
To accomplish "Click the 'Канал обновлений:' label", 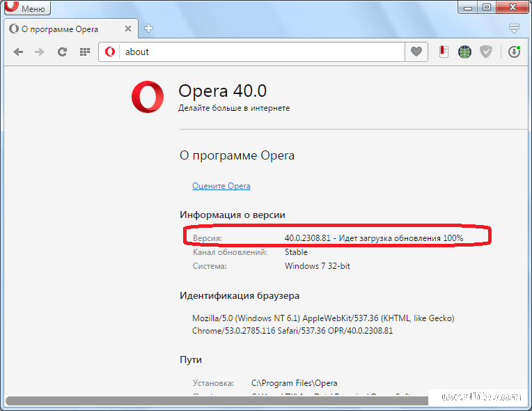I will tap(230, 252).
